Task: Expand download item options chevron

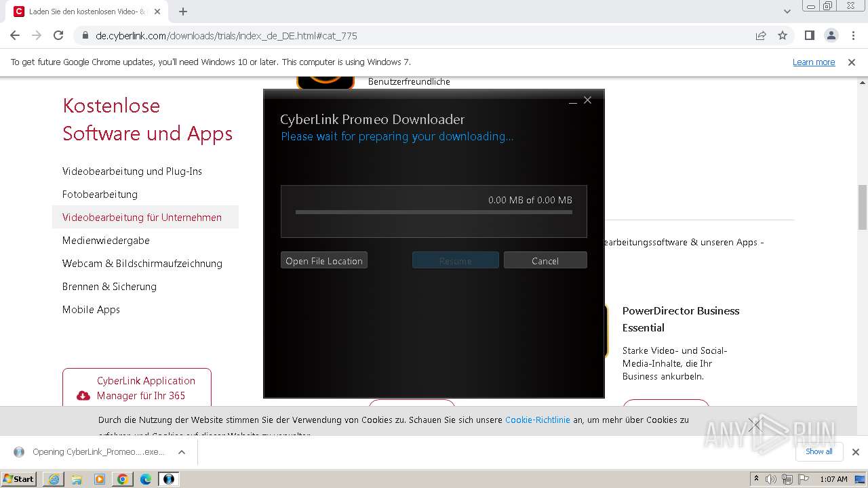Action: tap(181, 452)
